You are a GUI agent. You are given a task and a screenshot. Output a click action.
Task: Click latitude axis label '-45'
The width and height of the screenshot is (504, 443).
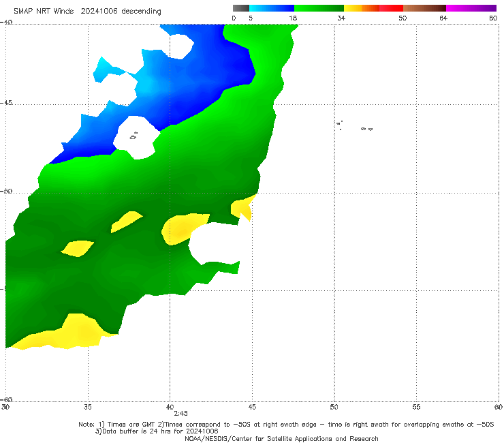click(x=6, y=103)
